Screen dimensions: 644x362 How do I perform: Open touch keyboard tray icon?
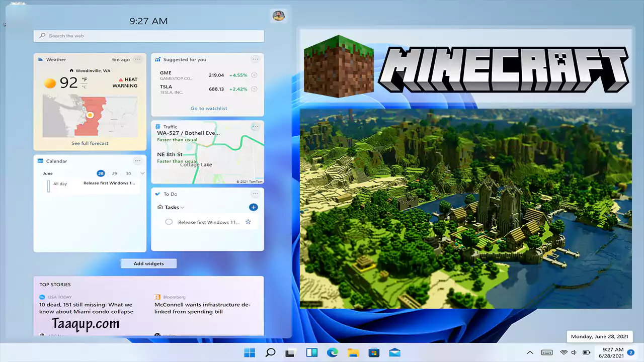pyautogui.click(x=547, y=353)
